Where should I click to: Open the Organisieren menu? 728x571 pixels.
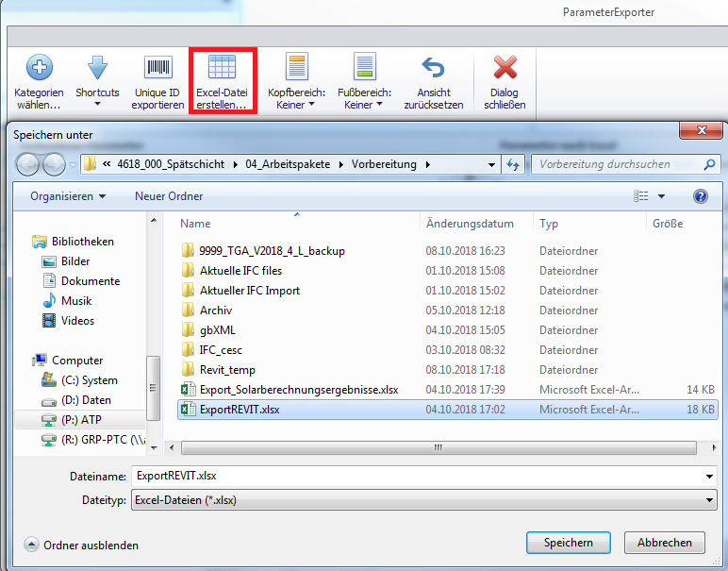[x=68, y=196]
